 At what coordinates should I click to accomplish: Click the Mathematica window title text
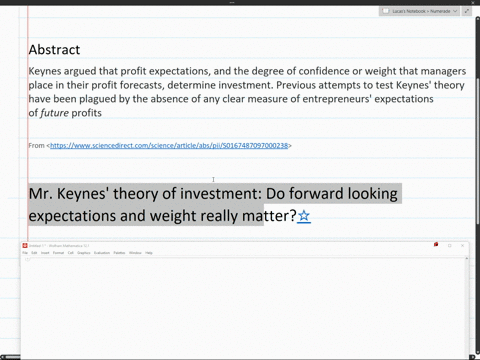click(59, 246)
